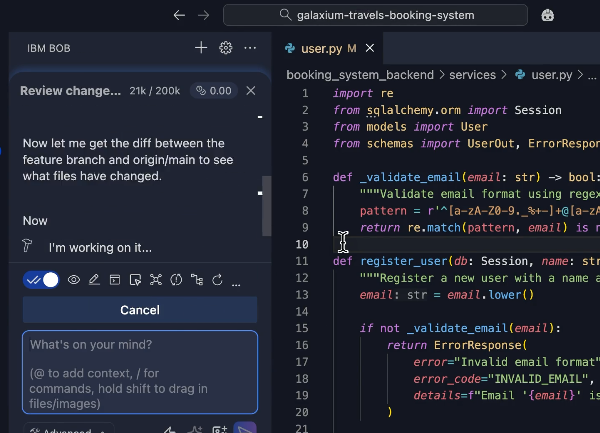Open IBM BOB panel more actions menu

tap(250, 48)
